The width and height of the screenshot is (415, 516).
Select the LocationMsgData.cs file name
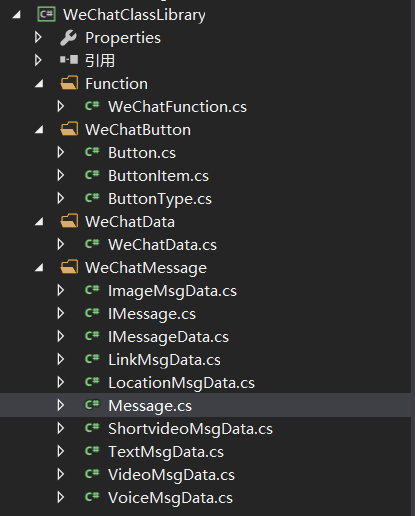tap(181, 384)
